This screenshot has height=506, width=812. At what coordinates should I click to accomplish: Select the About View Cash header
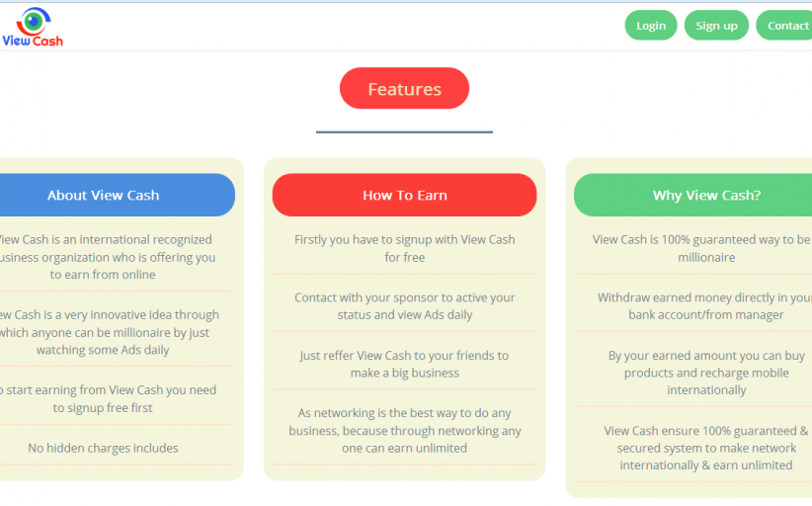[104, 196]
